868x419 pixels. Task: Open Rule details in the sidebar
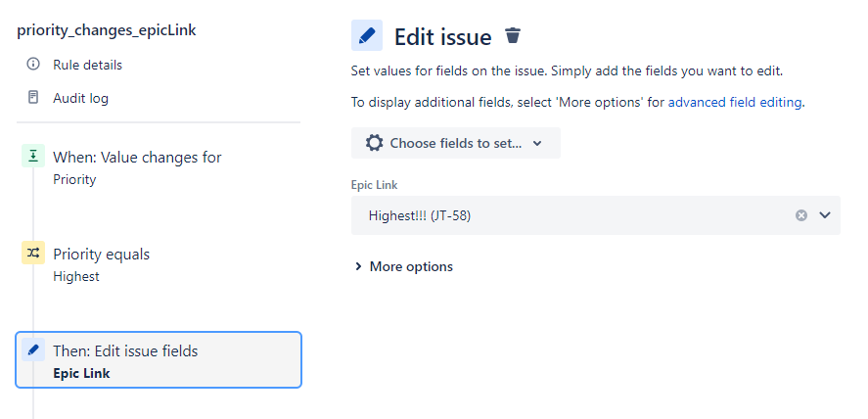87,65
